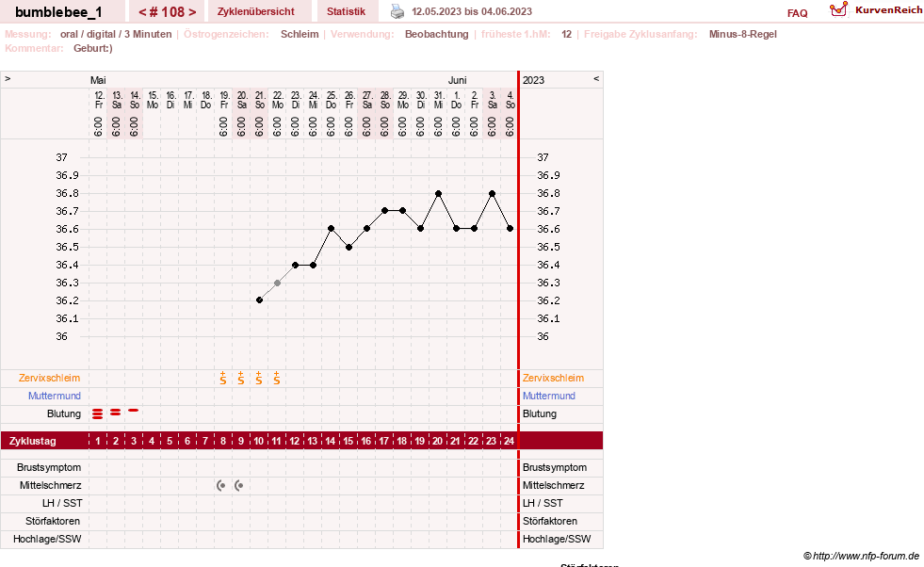Click the last temperature point on 4. So
This screenshot has height=567, width=924.
point(510,229)
